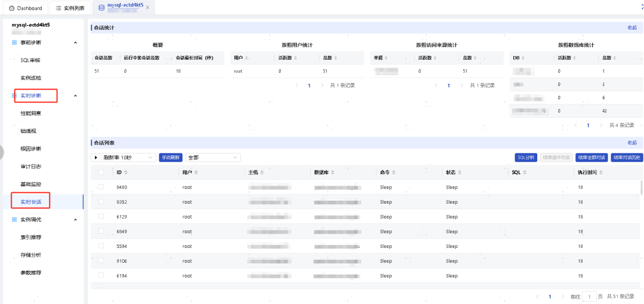Screen dimensions: 644x304
Task: Sort source statistics by 总数 column
Action: [476, 58]
